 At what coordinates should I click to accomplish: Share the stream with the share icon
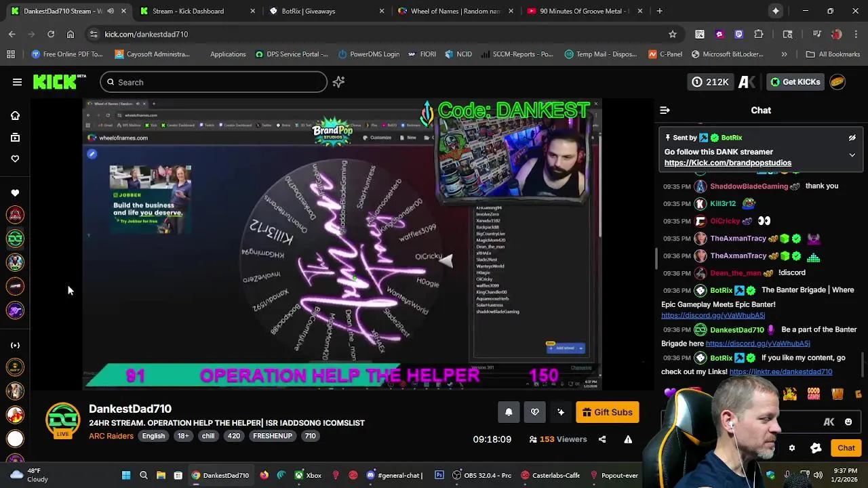[x=602, y=439]
